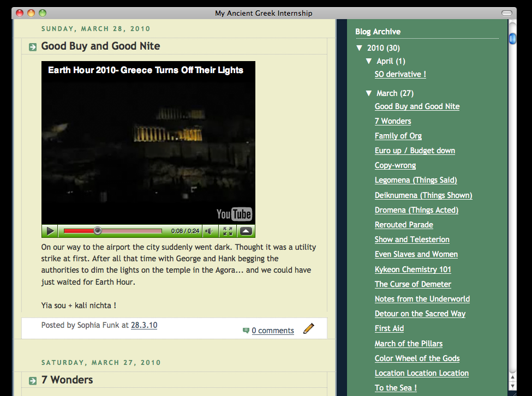Open the 28.3.10 post timestamp link
The height and width of the screenshot is (396, 532).
pos(144,325)
